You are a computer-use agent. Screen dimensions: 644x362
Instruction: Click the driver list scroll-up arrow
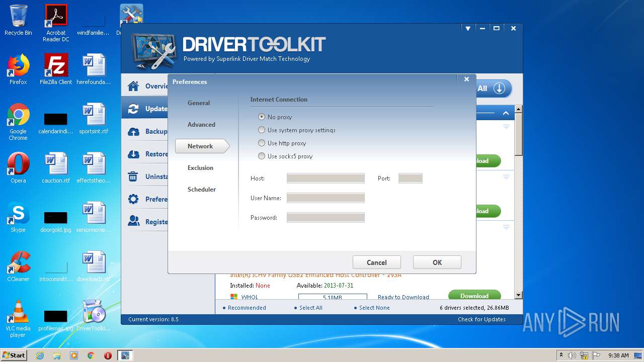(519, 109)
